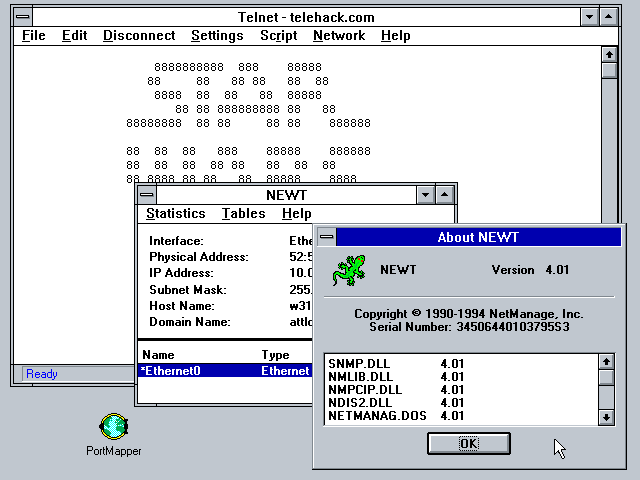Click the NEWT window title bar
Image resolution: width=640 pixels, height=480 pixels.
coord(286,195)
